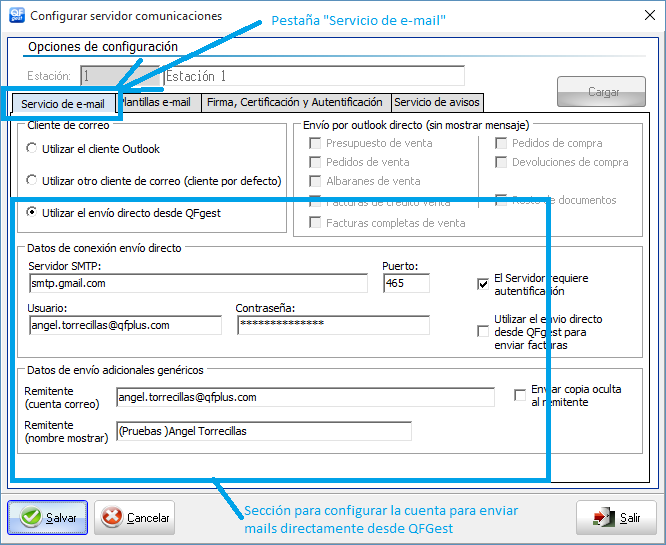Click the Cancelar button
The image size is (666, 545).
tap(135, 517)
